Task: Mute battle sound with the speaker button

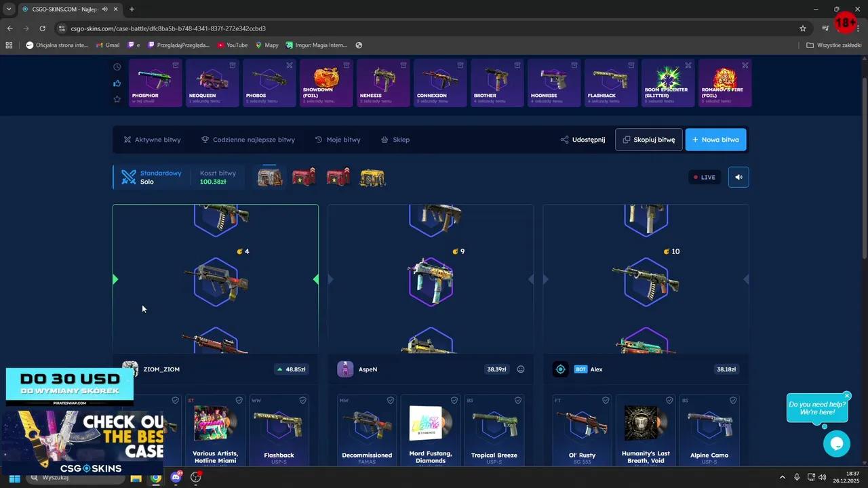Action: [738, 177]
